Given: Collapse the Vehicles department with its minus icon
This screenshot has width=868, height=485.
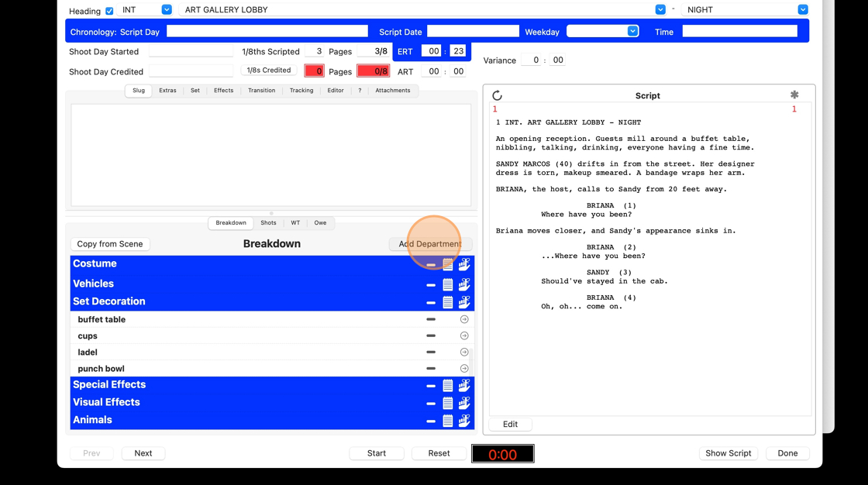Looking at the screenshot, I should click(x=431, y=285).
